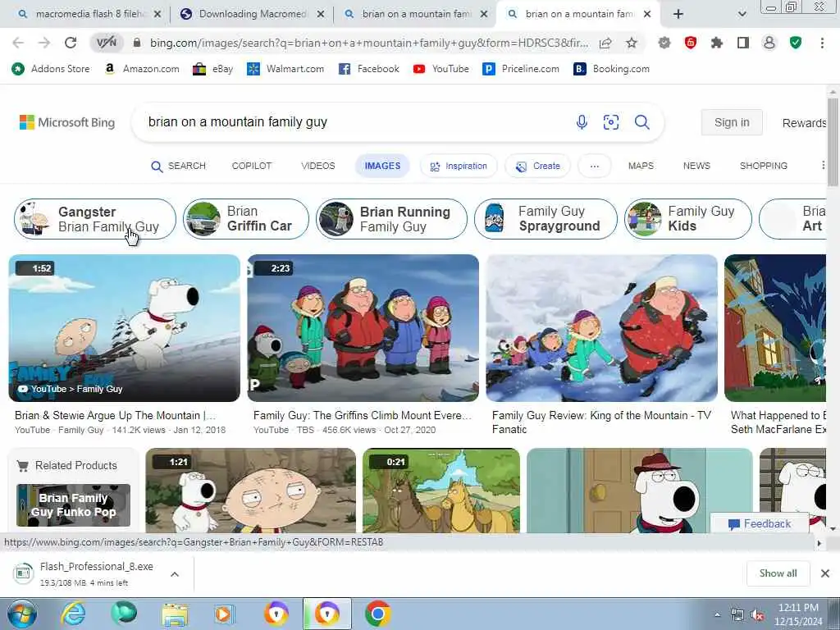Open the Inspiration option
This screenshot has width=840, height=630.
pos(459,166)
